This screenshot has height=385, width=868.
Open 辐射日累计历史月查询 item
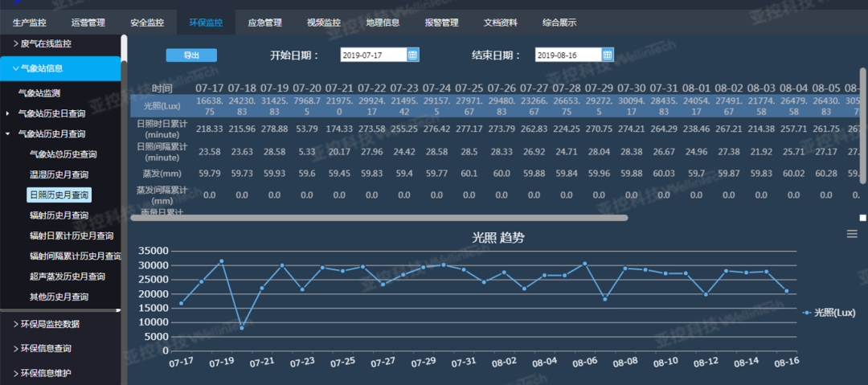click(72, 236)
